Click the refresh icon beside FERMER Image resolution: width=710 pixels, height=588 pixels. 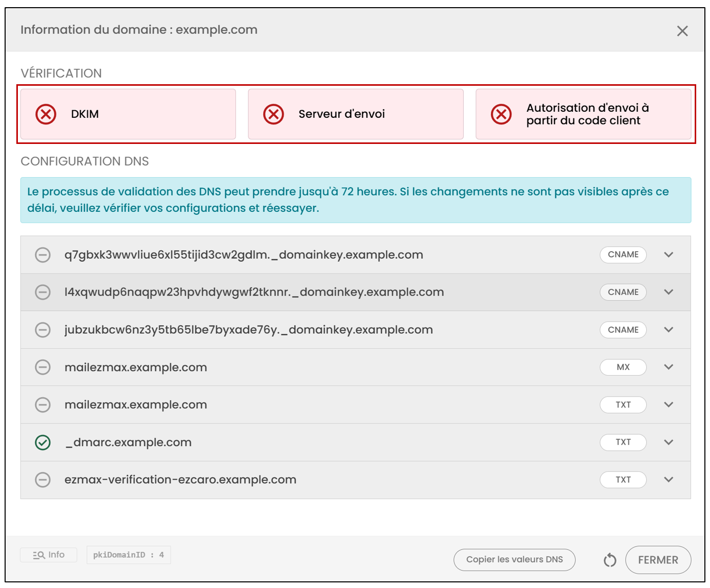pos(610,560)
